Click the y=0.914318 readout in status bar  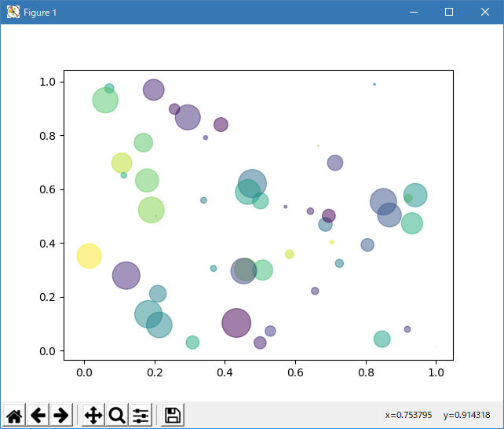click(467, 415)
